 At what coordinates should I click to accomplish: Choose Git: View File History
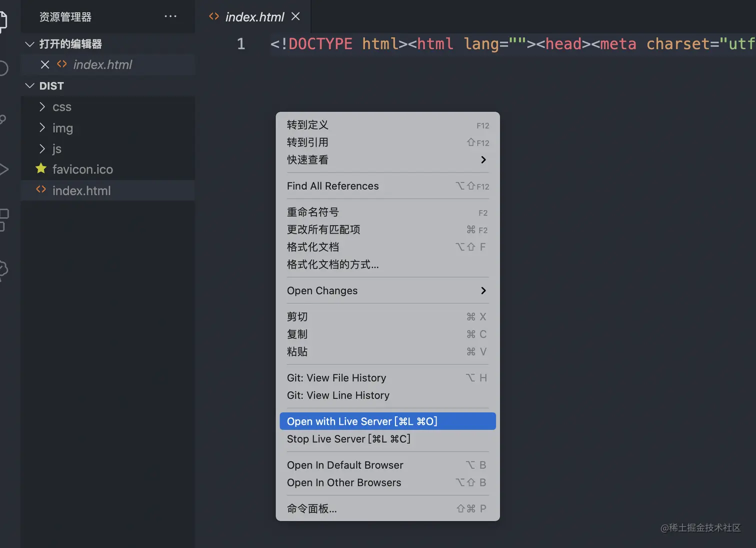(387, 378)
